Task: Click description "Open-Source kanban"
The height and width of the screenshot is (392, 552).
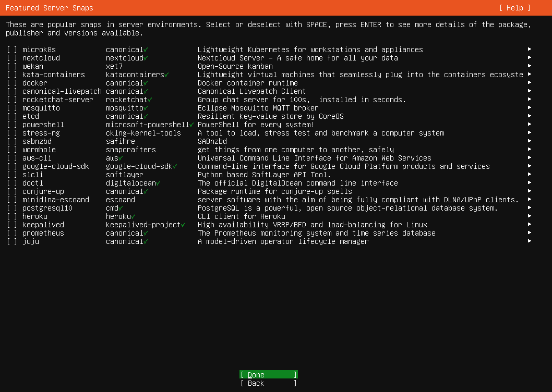Action: click(235, 66)
